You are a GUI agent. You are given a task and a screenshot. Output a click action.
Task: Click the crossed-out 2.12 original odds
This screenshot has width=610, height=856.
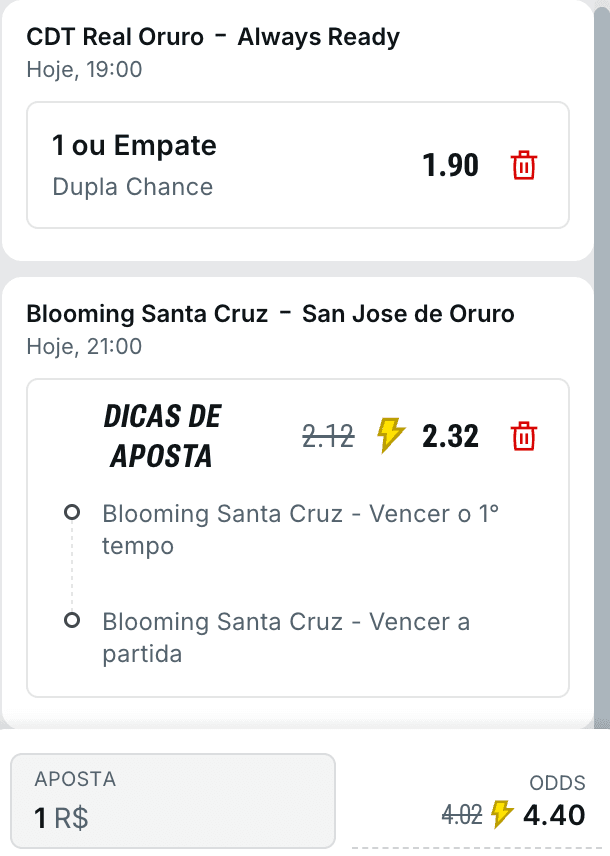(328, 436)
